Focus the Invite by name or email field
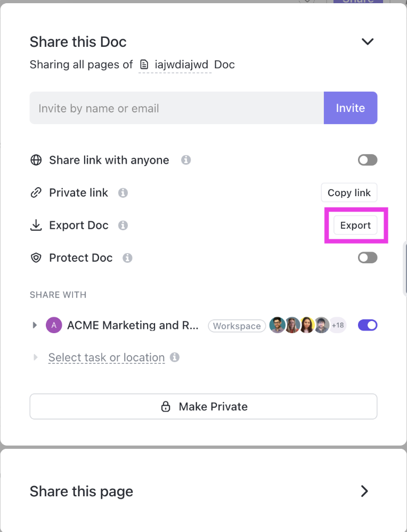The height and width of the screenshot is (532, 407). (x=176, y=108)
